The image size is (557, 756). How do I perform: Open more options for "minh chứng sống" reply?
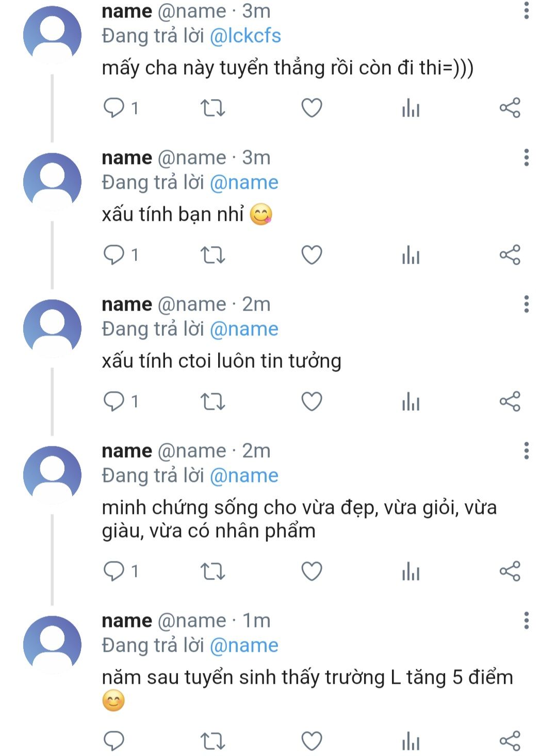point(526,451)
